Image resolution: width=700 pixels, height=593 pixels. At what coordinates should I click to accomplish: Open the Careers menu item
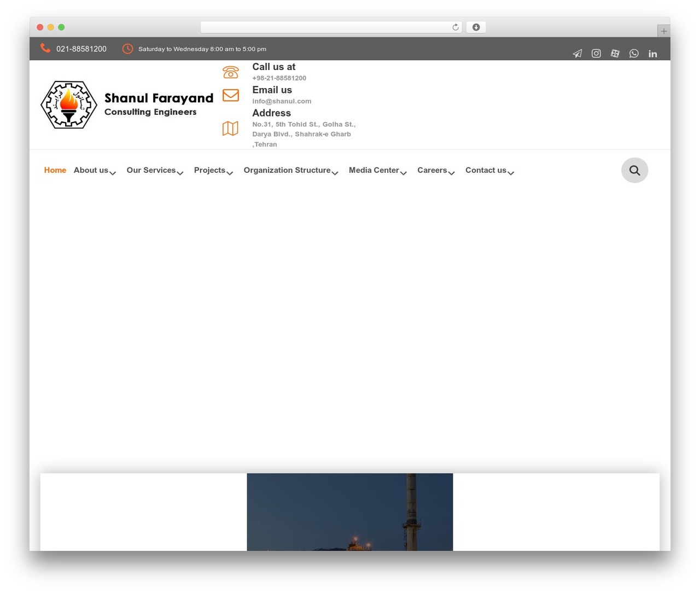(x=432, y=170)
